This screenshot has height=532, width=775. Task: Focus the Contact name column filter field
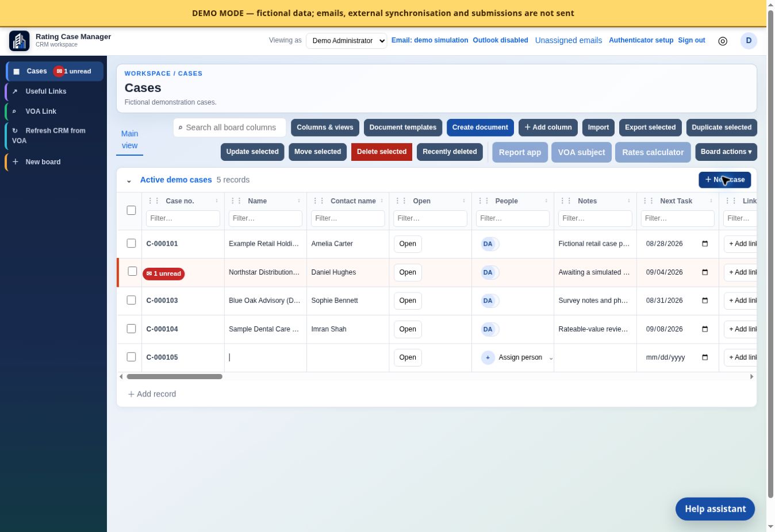click(348, 218)
